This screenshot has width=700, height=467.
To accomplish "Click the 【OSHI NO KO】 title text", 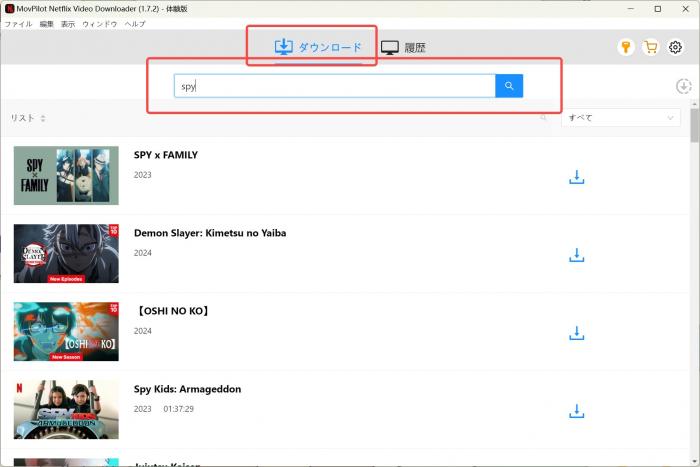I will coord(172,311).
